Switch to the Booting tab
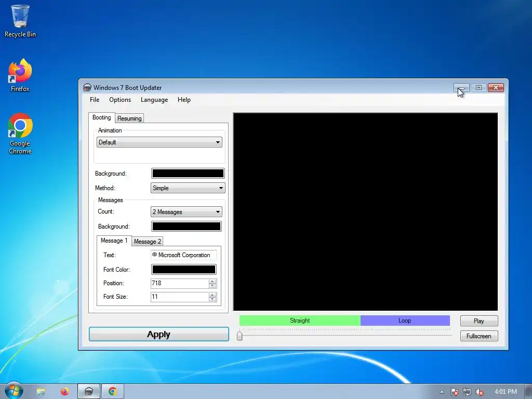 (x=101, y=117)
